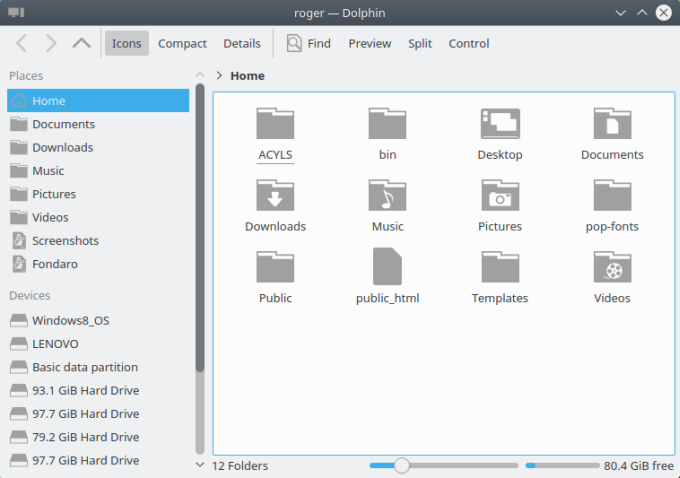Switch to Compact view mode
This screenshot has height=478, width=680.
(x=182, y=43)
